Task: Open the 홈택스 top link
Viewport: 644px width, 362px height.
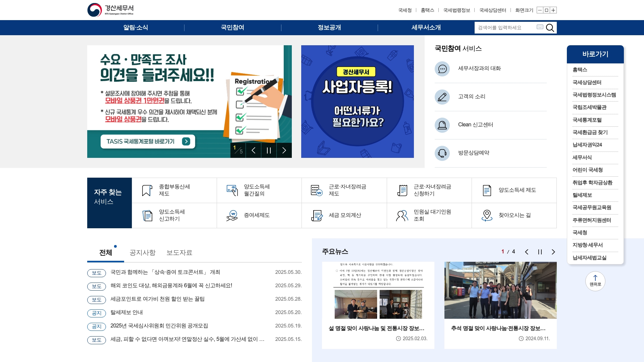Action: [x=427, y=10]
